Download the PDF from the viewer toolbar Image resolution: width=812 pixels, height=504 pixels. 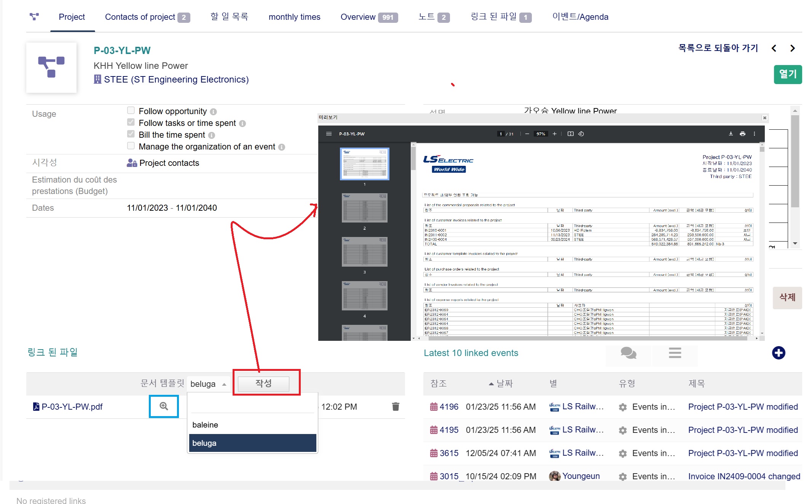coord(731,134)
